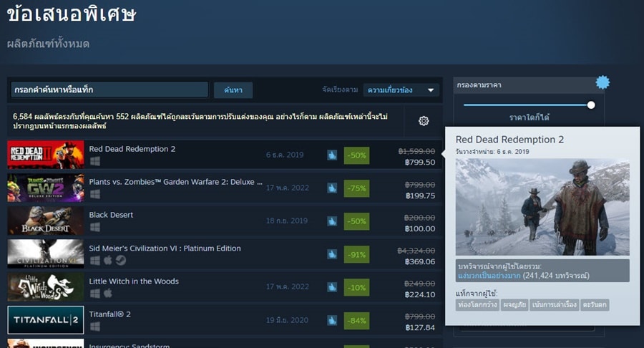
Task: Click the ผจญภัย tag in tooltip
Action: tap(514, 305)
